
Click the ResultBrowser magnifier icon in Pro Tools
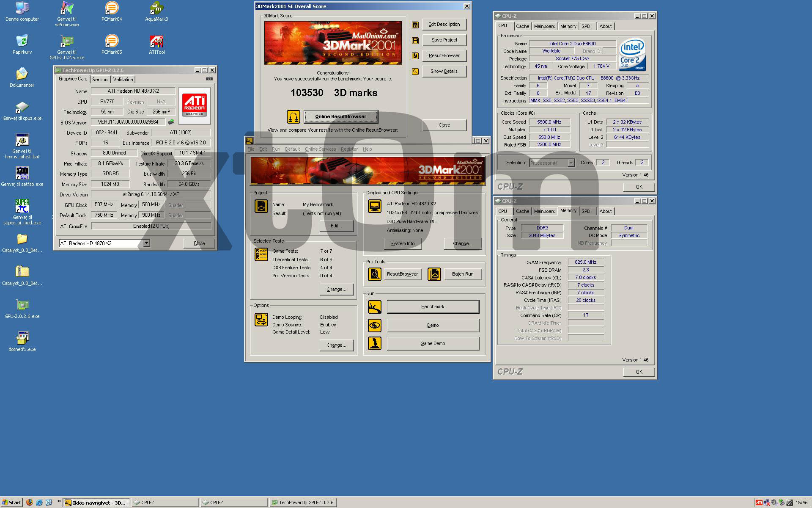click(x=374, y=274)
